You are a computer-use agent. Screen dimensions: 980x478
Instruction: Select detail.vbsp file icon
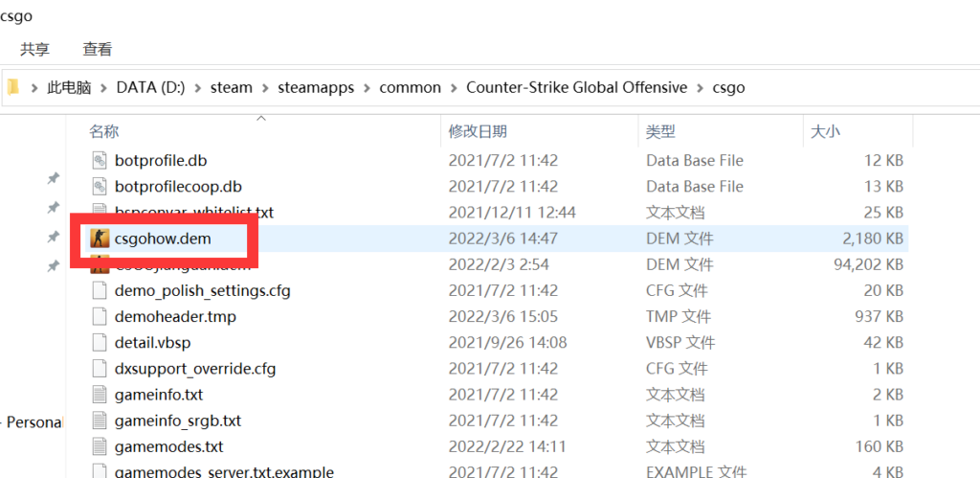click(x=100, y=343)
